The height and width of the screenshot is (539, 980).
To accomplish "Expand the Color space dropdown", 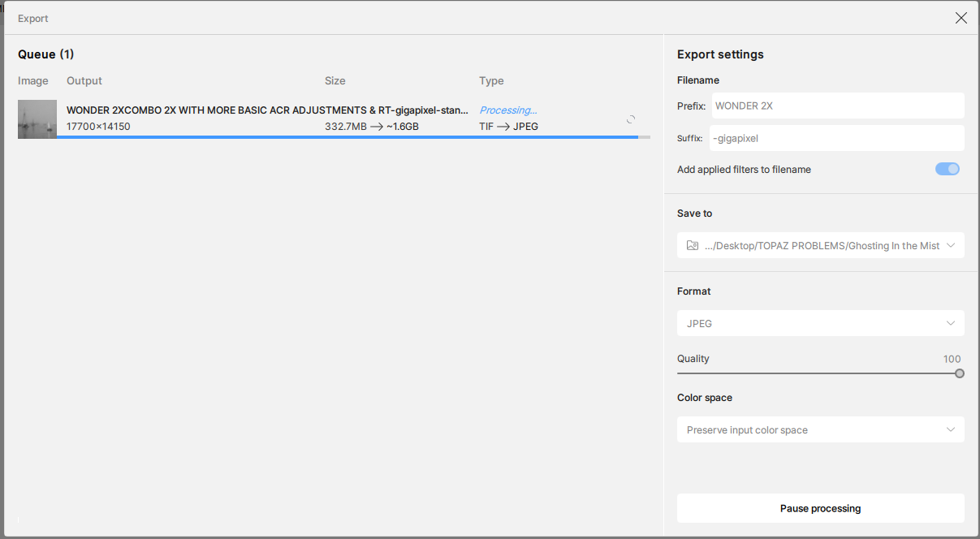I will pyautogui.click(x=820, y=429).
